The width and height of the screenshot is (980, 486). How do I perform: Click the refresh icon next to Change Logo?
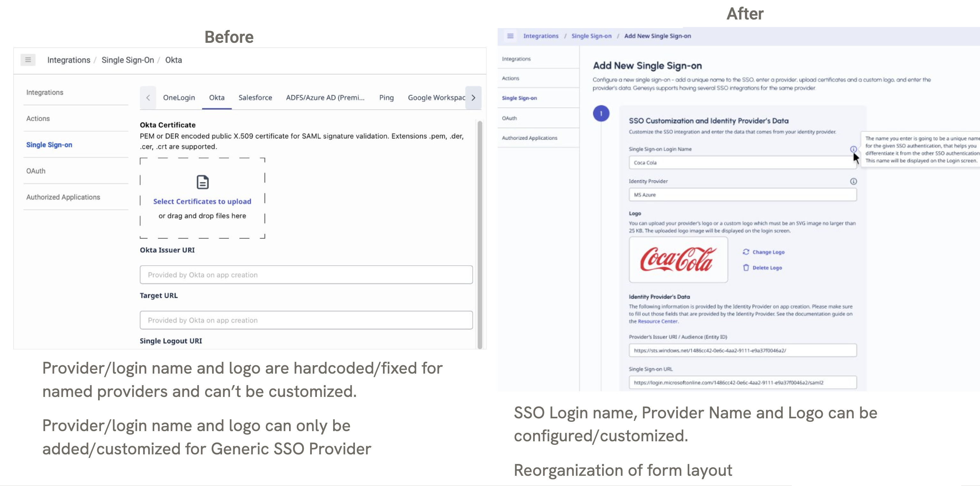746,252
